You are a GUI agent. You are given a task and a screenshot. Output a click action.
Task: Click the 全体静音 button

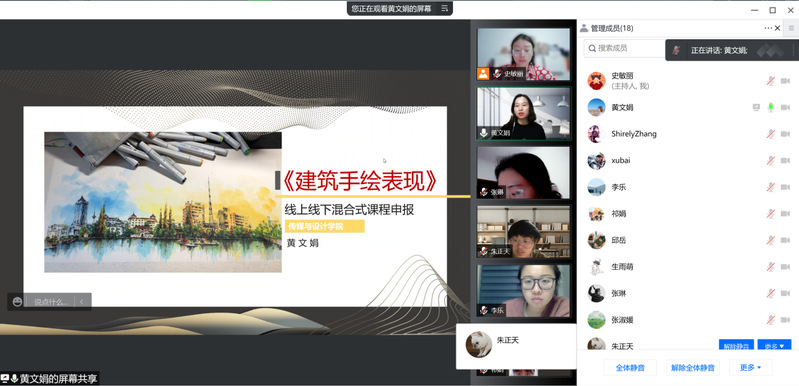tap(630, 367)
